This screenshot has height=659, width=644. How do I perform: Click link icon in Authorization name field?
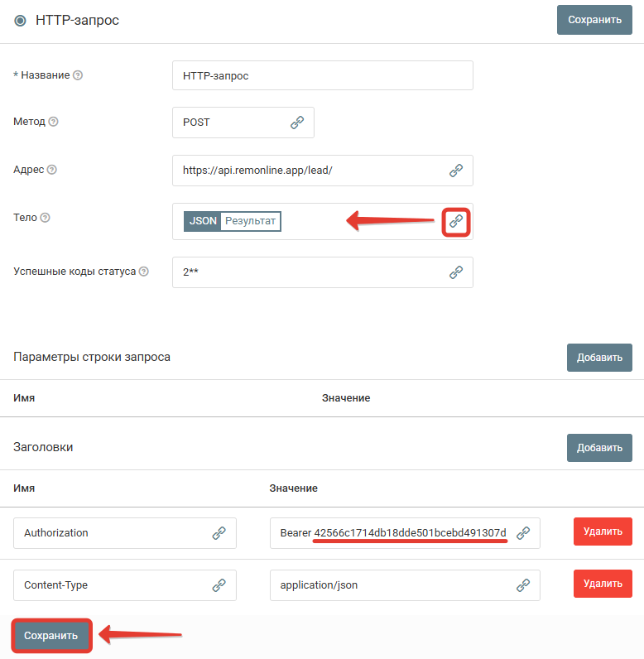point(219,533)
